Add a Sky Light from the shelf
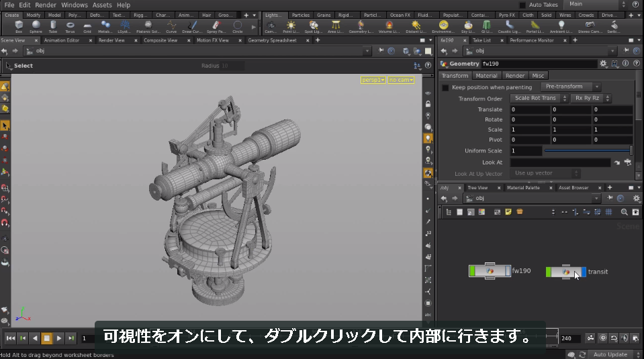 pos(468,27)
